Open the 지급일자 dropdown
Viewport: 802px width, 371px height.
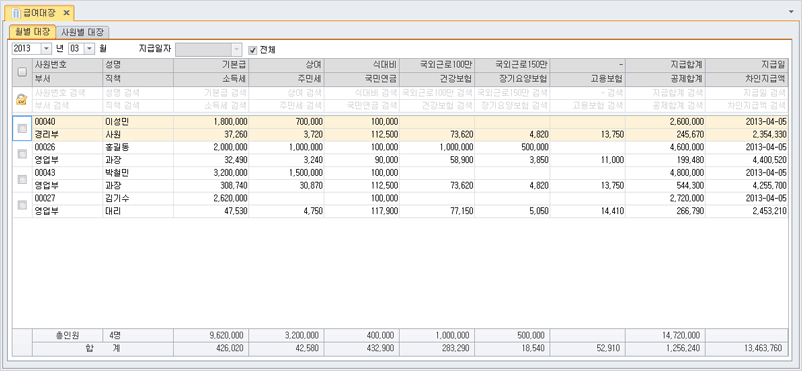click(x=236, y=49)
